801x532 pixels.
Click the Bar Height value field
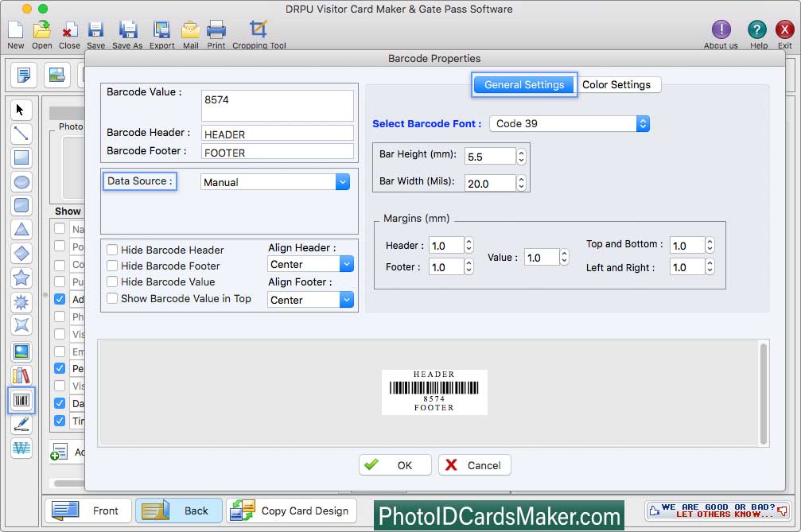[491, 156]
